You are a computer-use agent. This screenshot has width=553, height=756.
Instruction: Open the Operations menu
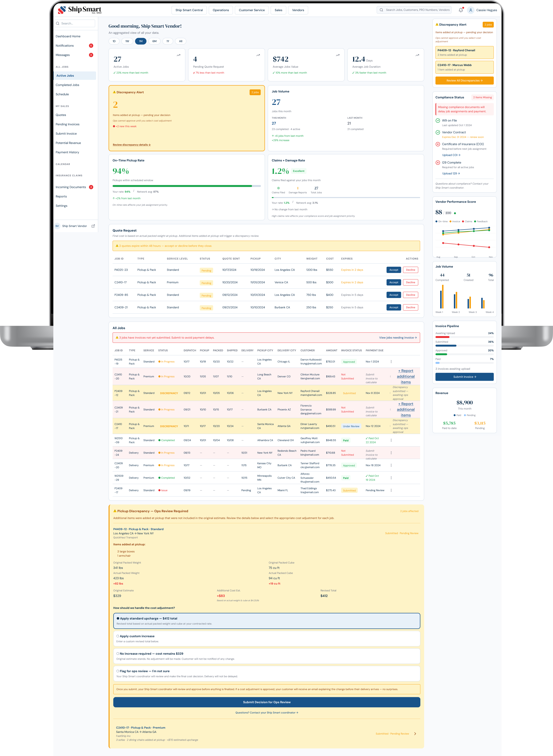point(221,10)
